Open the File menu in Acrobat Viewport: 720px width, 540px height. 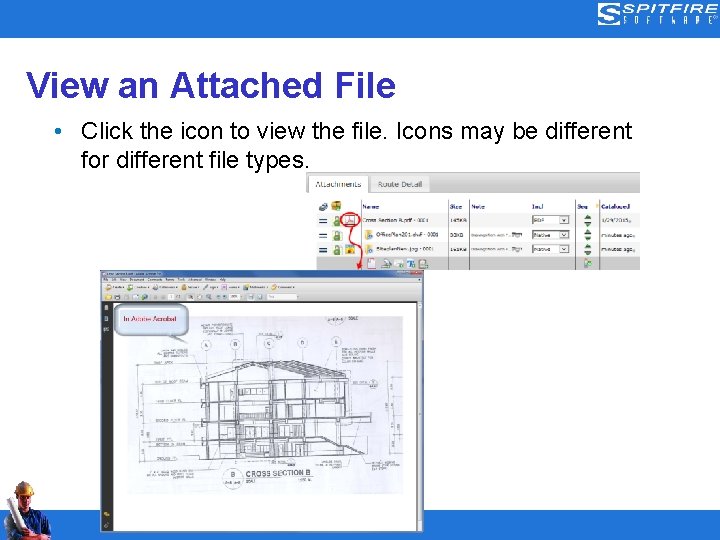pyautogui.click(x=106, y=280)
